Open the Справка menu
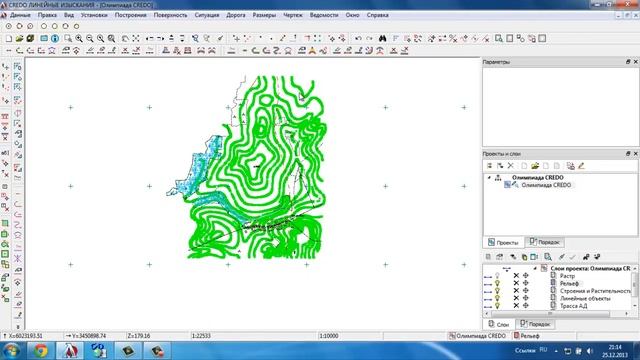Screen dimensions: 640x360 [378, 15]
